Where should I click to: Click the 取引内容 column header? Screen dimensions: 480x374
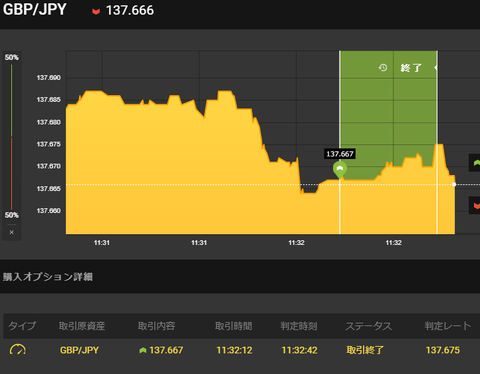156,326
